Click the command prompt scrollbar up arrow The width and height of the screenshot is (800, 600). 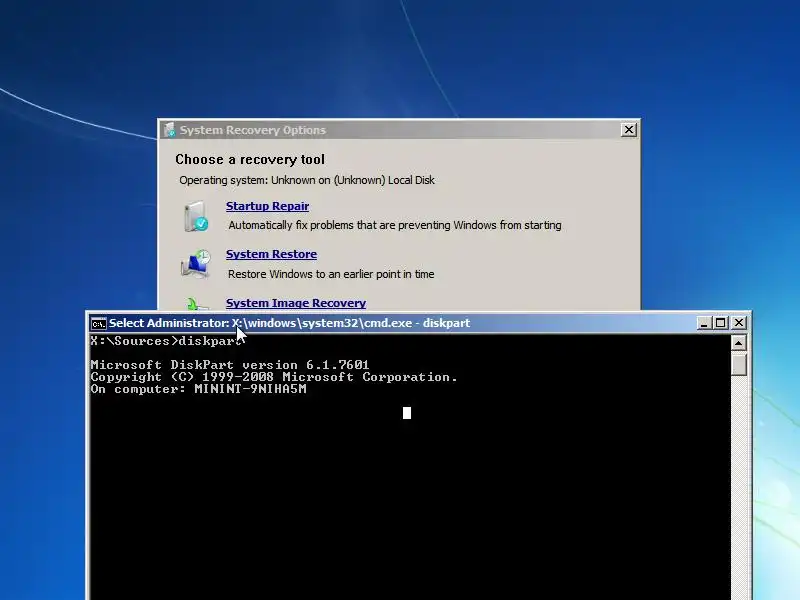coord(738,343)
